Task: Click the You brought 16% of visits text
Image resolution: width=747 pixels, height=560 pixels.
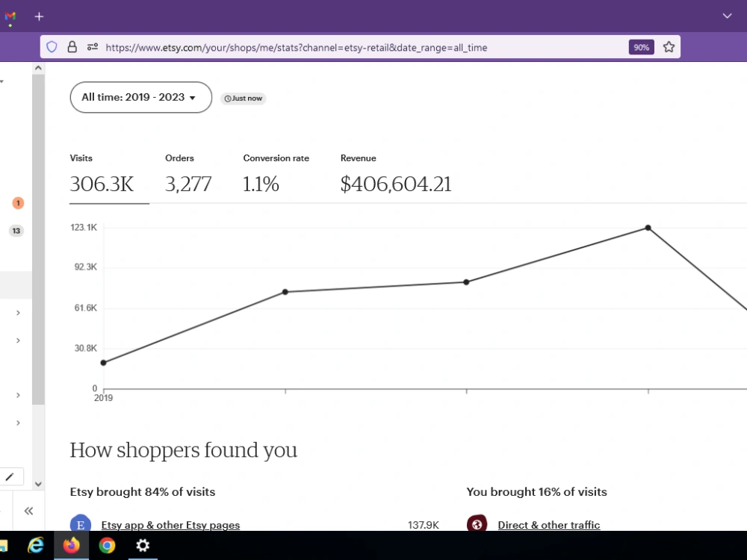Action: click(x=536, y=492)
